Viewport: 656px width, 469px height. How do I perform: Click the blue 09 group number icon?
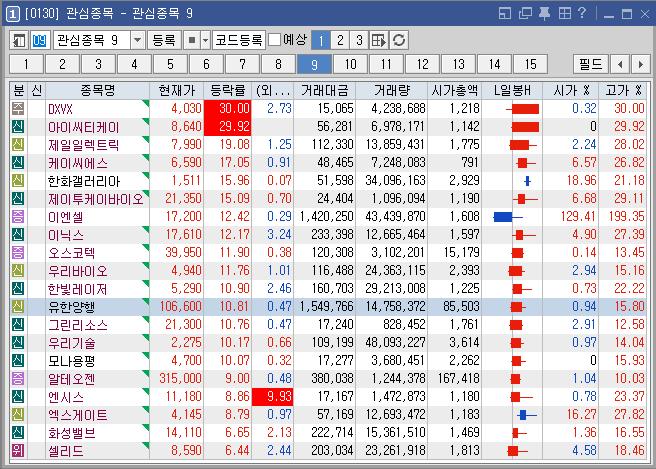point(39,41)
